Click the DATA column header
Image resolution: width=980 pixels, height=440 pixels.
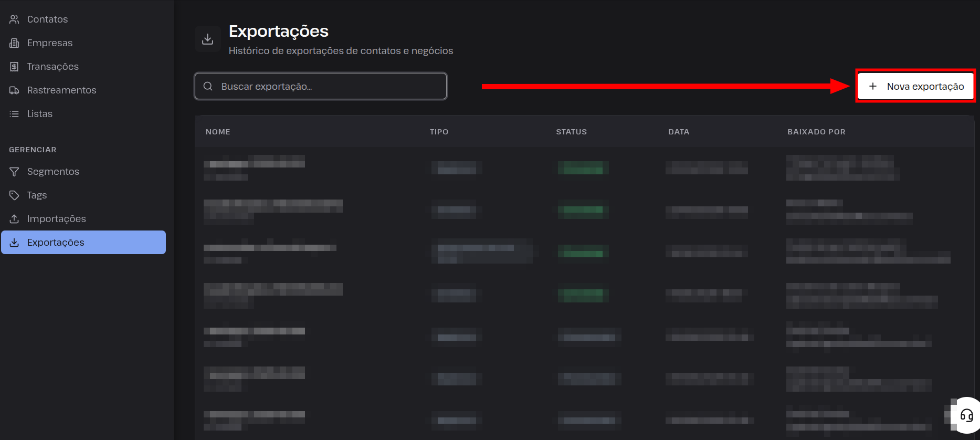click(x=679, y=132)
